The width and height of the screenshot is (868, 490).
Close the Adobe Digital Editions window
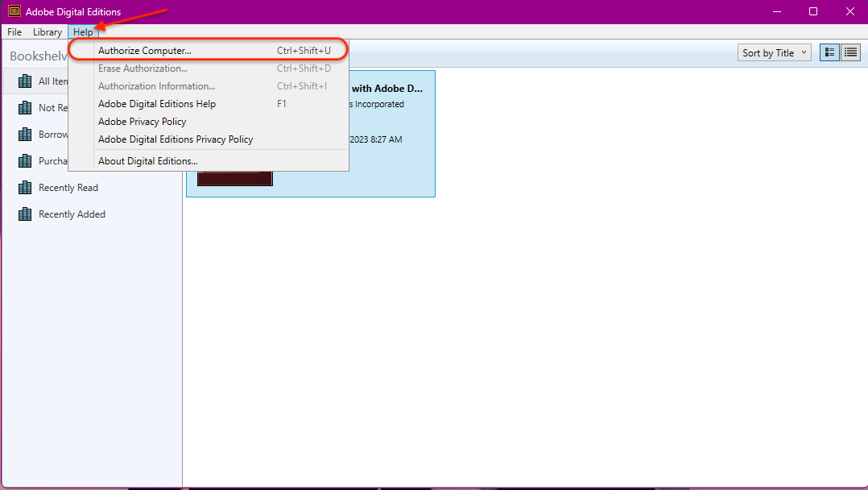click(849, 11)
